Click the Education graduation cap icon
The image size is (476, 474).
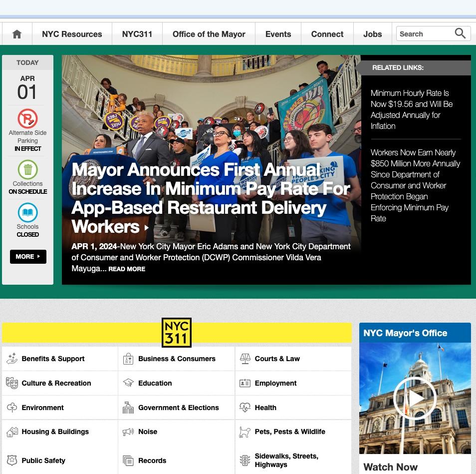click(128, 383)
